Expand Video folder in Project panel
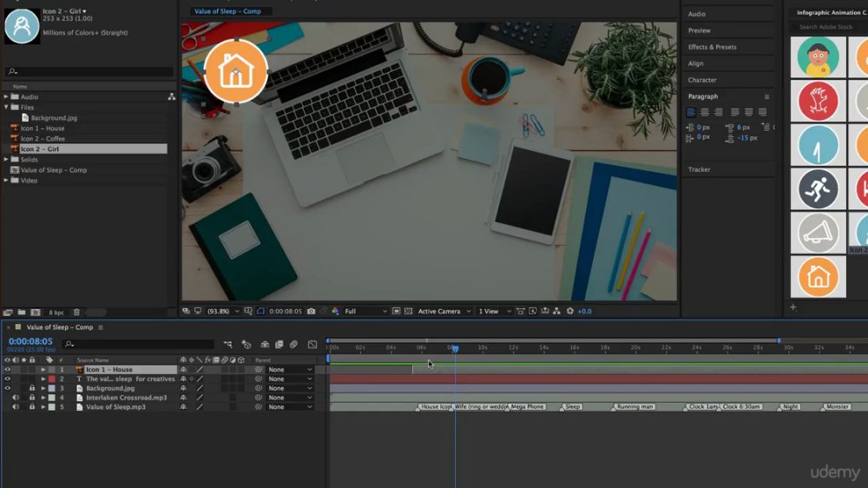Image resolution: width=868 pixels, height=488 pixels. [6, 181]
